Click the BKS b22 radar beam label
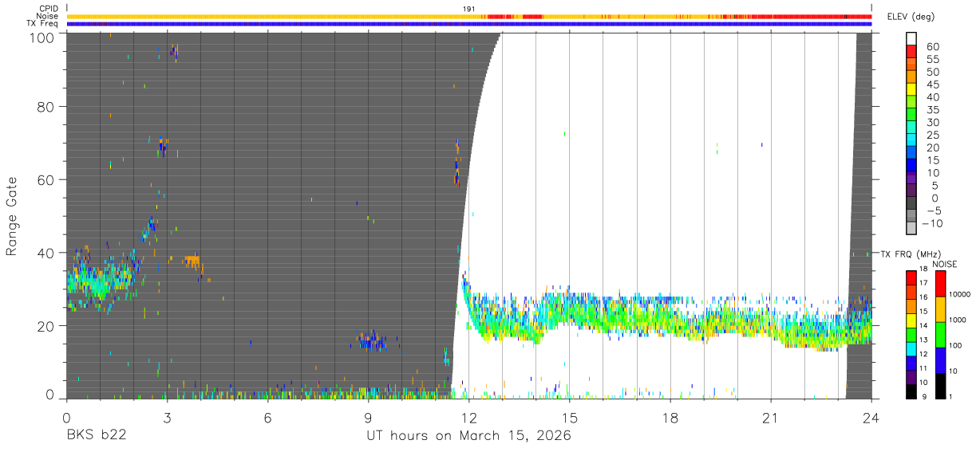980x452 pixels. (96, 436)
